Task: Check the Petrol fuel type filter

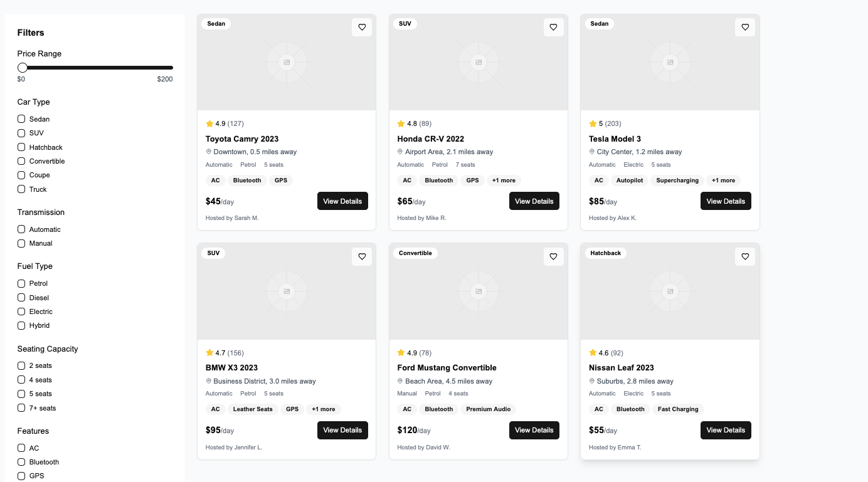Action: click(x=21, y=283)
